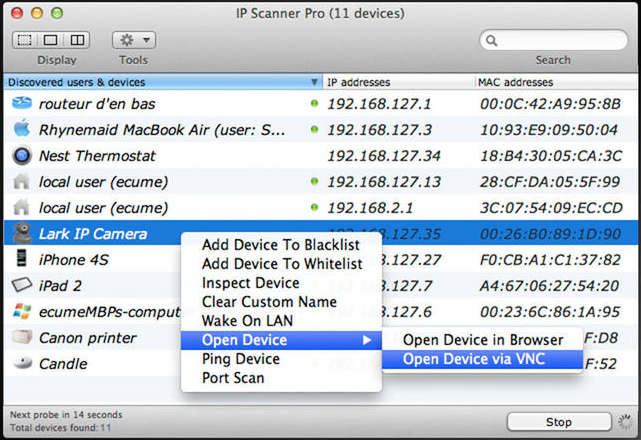Select Inspect Device from context menu
The height and width of the screenshot is (440, 641).
point(281,283)
